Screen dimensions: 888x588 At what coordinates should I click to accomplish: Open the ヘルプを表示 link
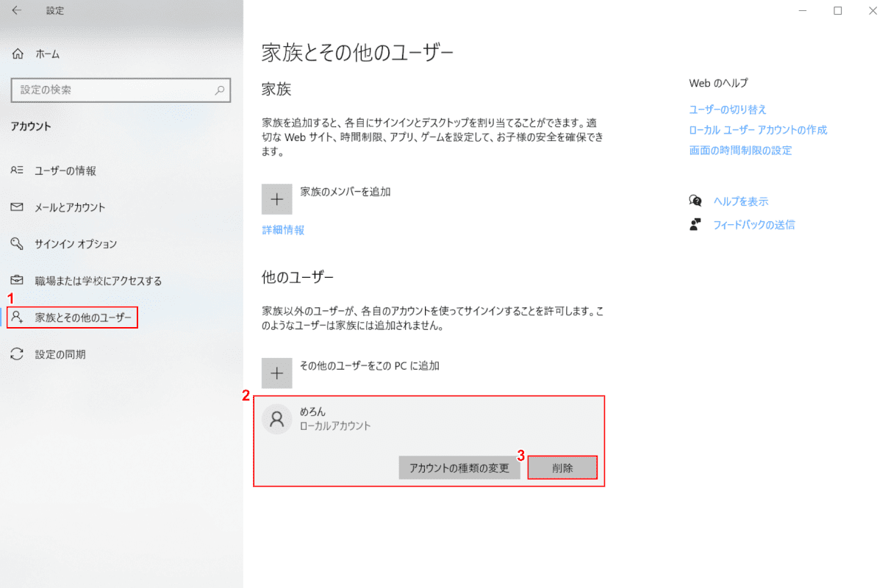point(741,201)
